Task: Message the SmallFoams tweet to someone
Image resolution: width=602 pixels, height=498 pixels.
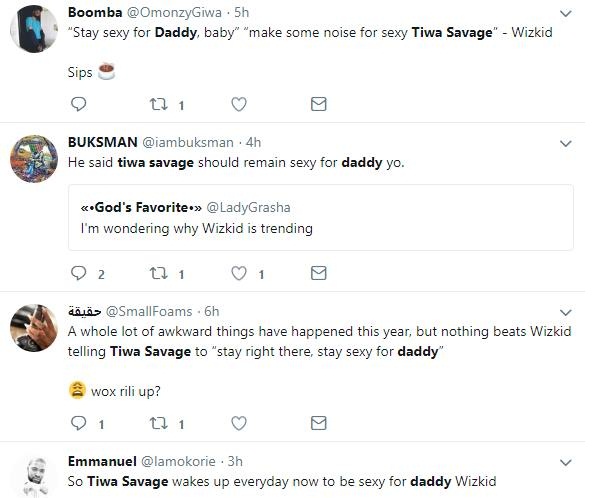Action: pyautogui.click(x=318, y=424)
